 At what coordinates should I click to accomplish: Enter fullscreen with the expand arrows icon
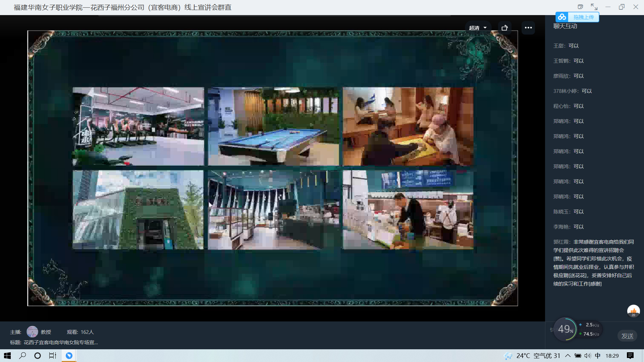pyautogui.click(x=594, y=7)
